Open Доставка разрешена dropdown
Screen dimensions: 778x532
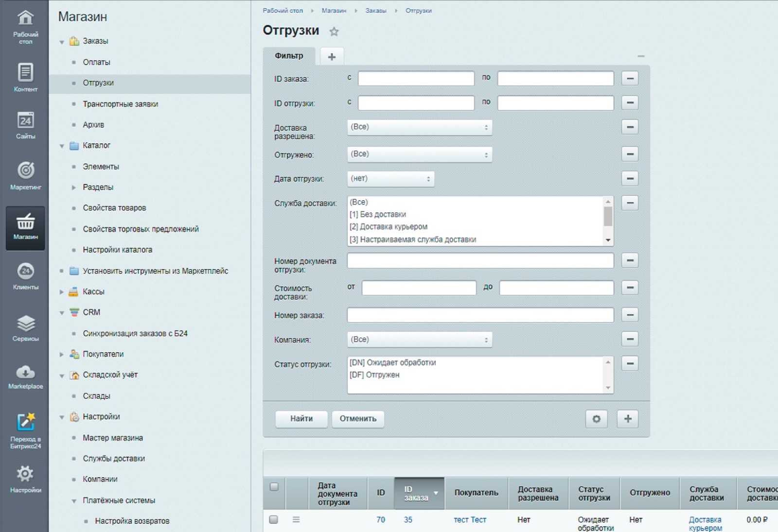[x=420, y=127]
